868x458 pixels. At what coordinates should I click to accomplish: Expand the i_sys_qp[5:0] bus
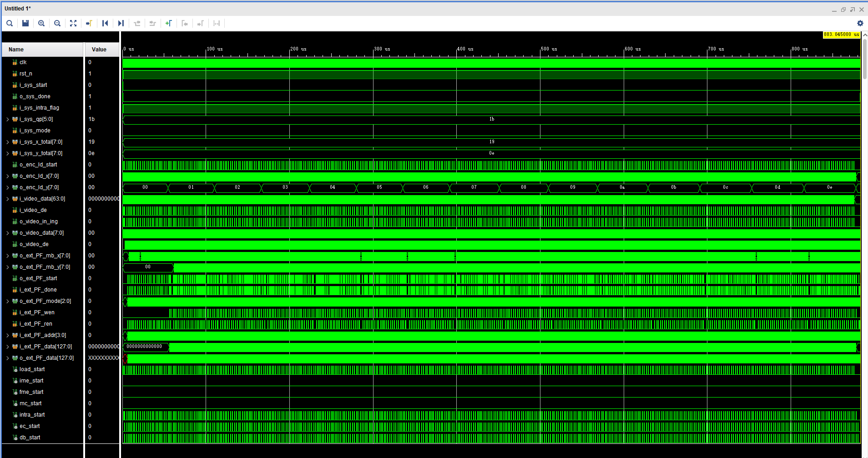point(7,119)
